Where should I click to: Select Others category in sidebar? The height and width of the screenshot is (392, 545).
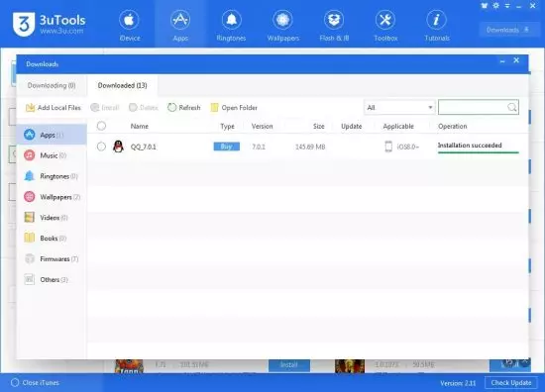tap(52, 279)
